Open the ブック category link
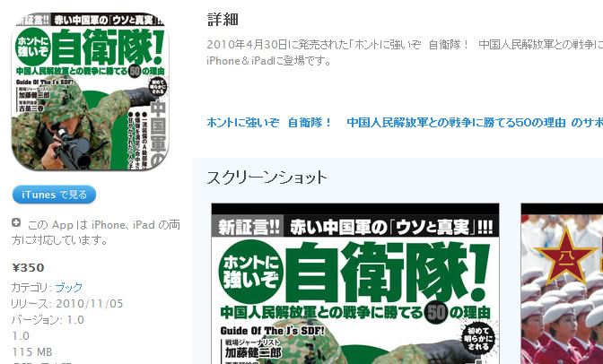 click(69, 287)
